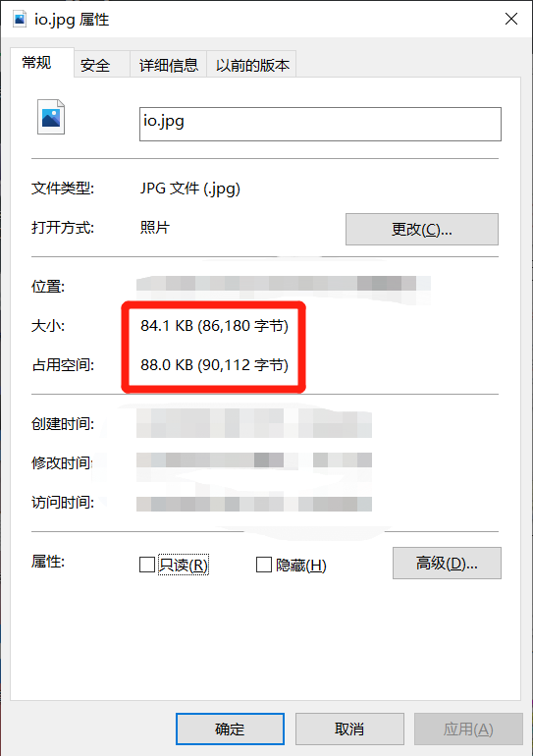Switch to the 以前的版本 tab
The image size is (533, 756).
[251, 65]
